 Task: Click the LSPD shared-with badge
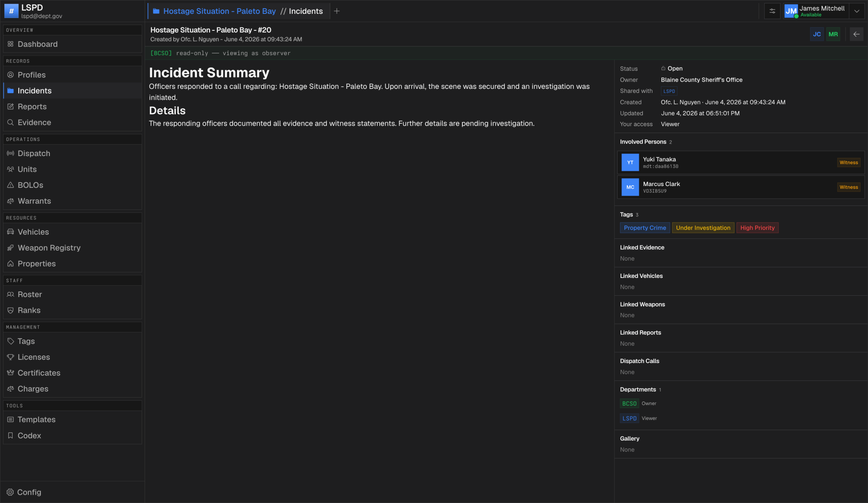point(669,91)
